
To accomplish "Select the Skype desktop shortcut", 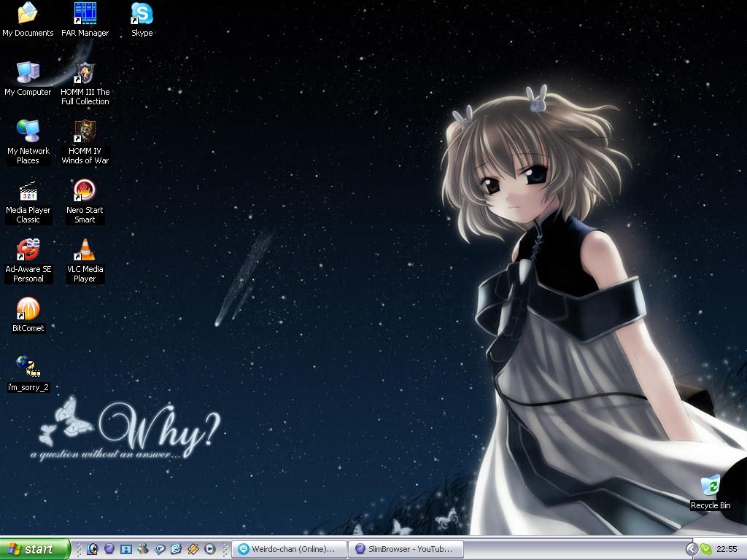I will (142, 19).
